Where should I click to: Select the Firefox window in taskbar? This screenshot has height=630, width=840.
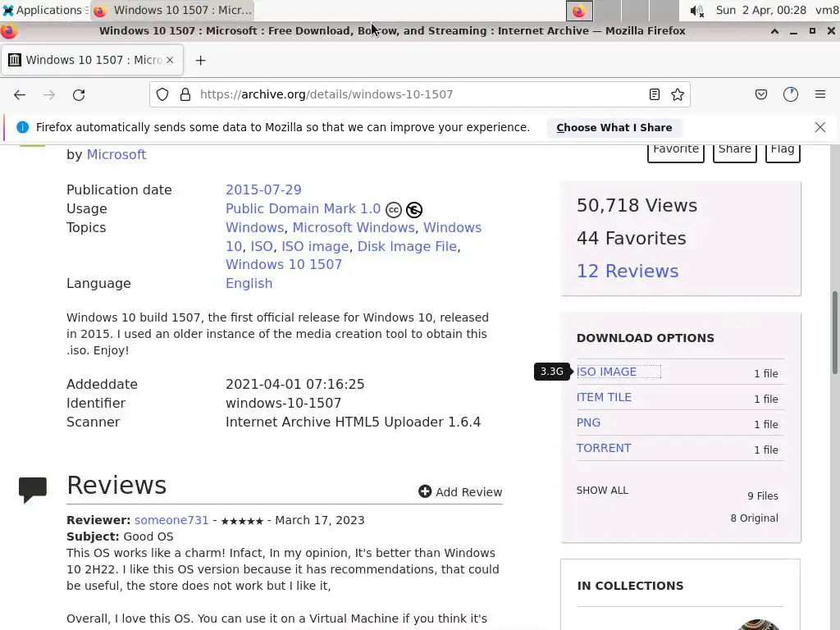point(172,10)
